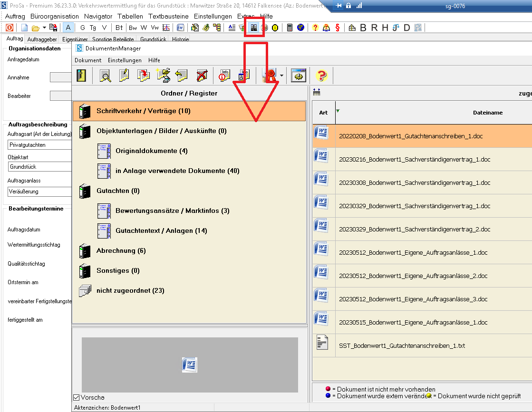Import new document with scanner folder icon

[163, 75]
